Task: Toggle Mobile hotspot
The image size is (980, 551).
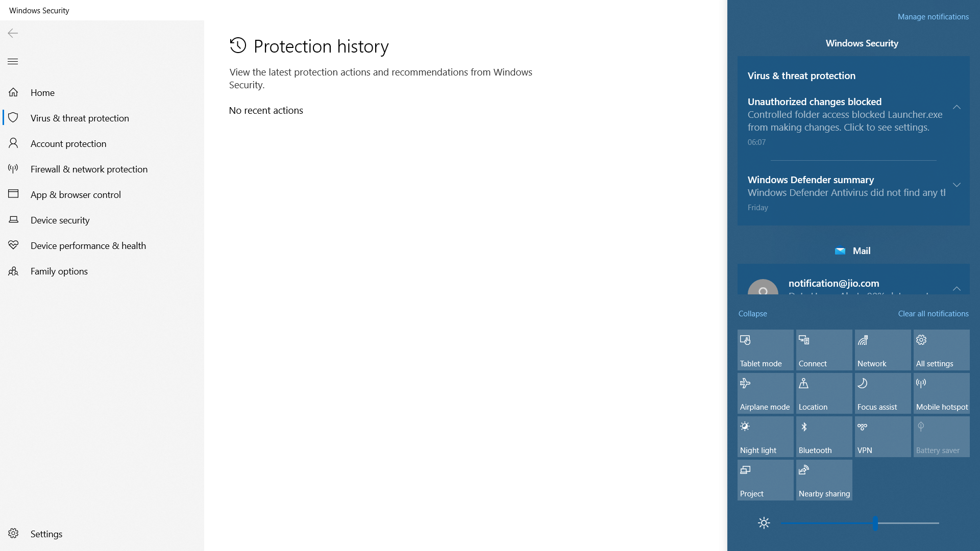Action: tap(941, 393)
